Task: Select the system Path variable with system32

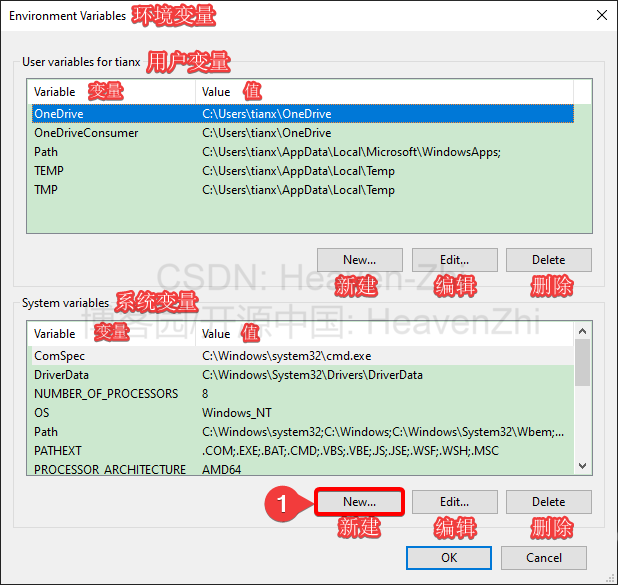Action: tap(303, 432)
